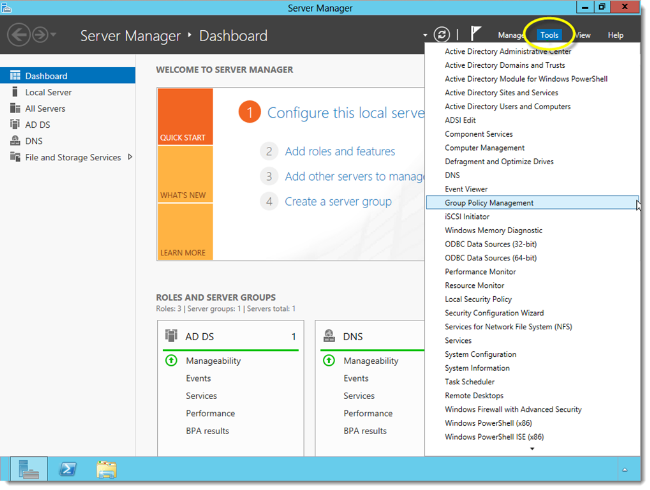Image resolution: width=650 pixels, height=490 pixels.
Task: Click the Local Server icon in sidebar
Action: click(15, 92)
